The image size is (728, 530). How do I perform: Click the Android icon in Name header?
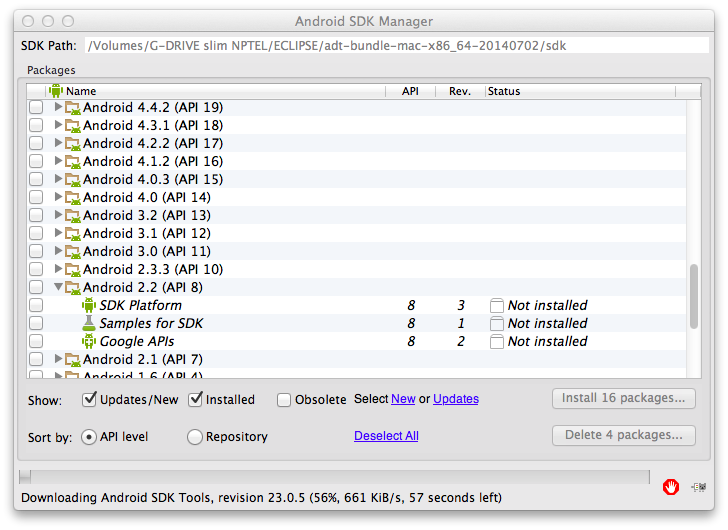coord(56,91)
